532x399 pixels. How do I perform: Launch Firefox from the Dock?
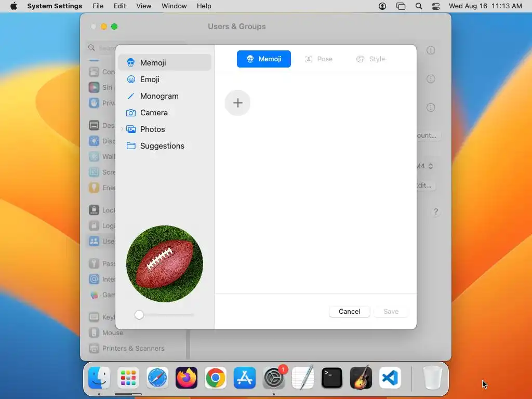click(x=187, y=378)
